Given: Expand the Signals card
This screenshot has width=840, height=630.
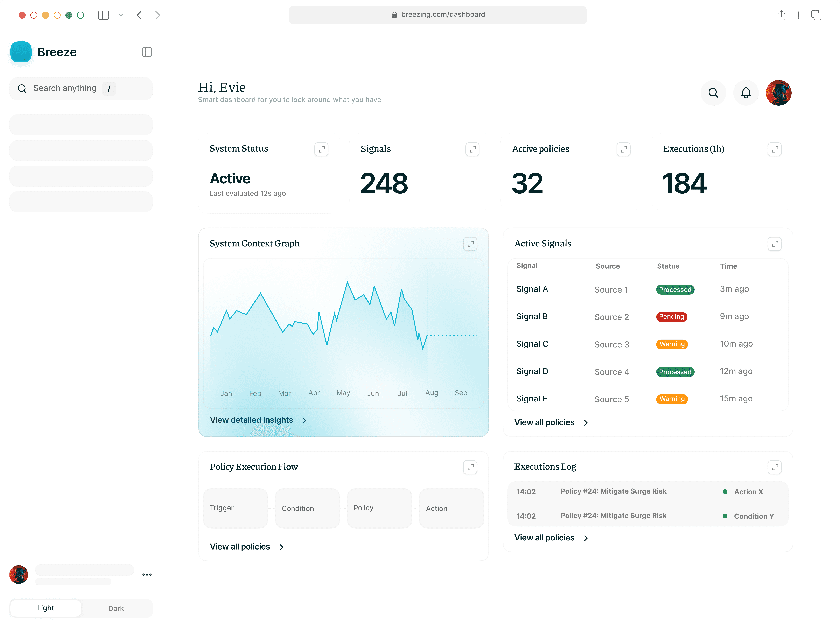Looking at the screenshot, I should [472, 149].
